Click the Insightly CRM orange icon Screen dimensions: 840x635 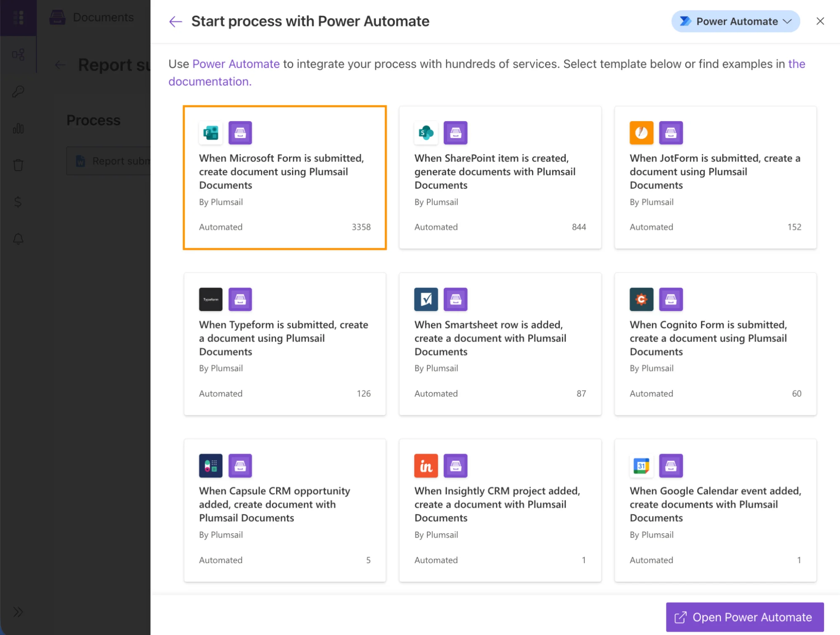(x=426, y=466)
